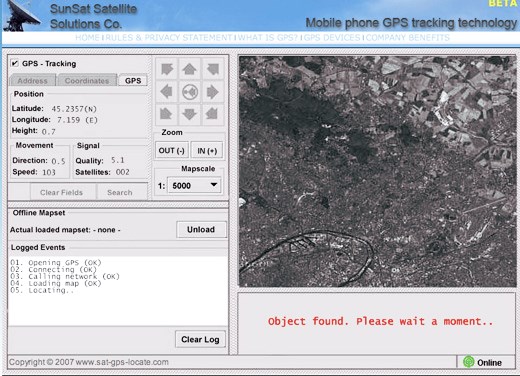Image resolution: width=520 pixels, height=376 pixels.
Task: Pan map up with the up arrow
Action: (189, 69)
